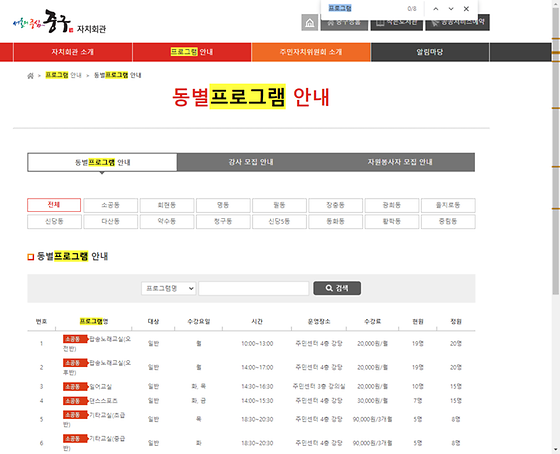Open 기타교실(중급반) program in row 6
Screen dimensions: 560x454
94,443
